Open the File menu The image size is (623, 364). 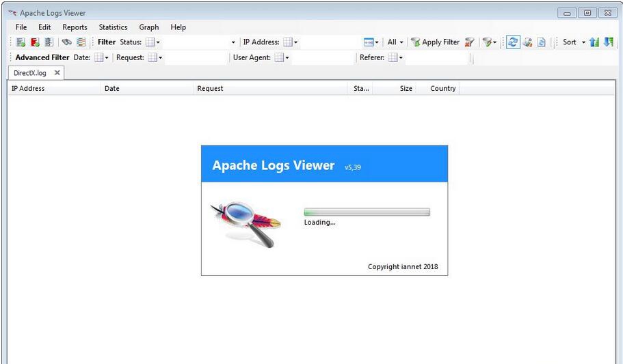21,27
